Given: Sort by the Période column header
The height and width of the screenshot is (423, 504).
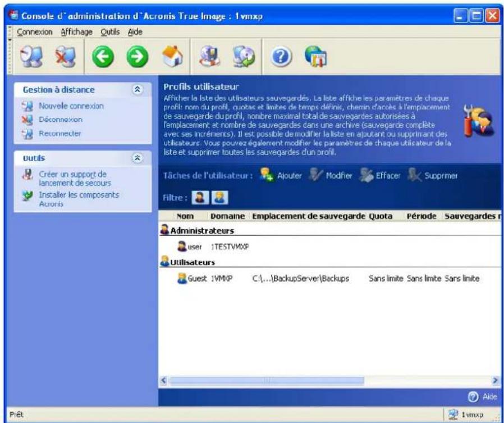Looking at the screenshot, I should coord(421,216).
